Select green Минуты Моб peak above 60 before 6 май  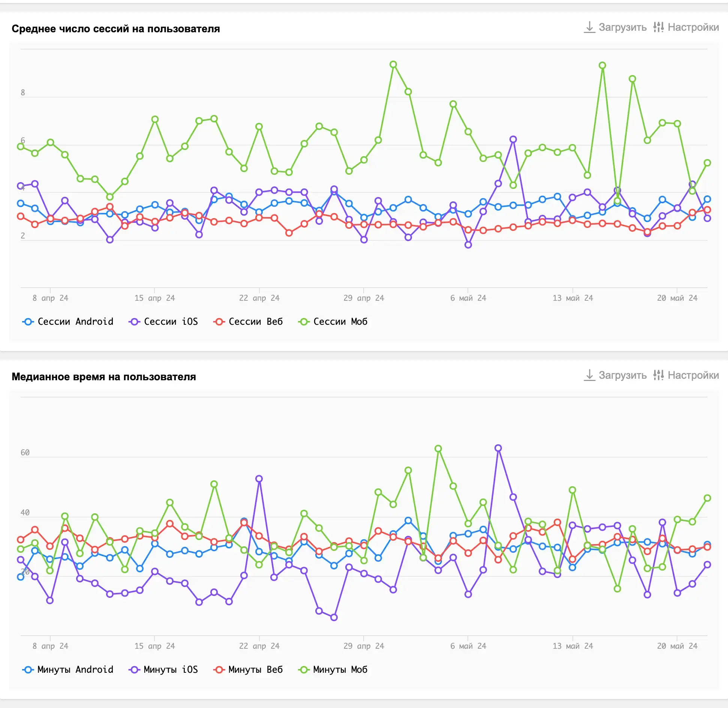(438, 448)
